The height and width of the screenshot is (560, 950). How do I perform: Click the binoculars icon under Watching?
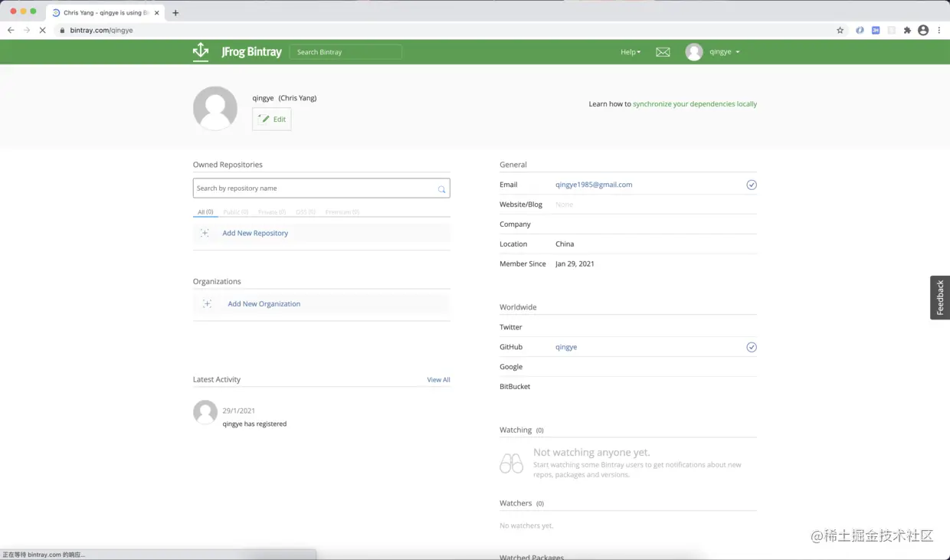[511, 463]
